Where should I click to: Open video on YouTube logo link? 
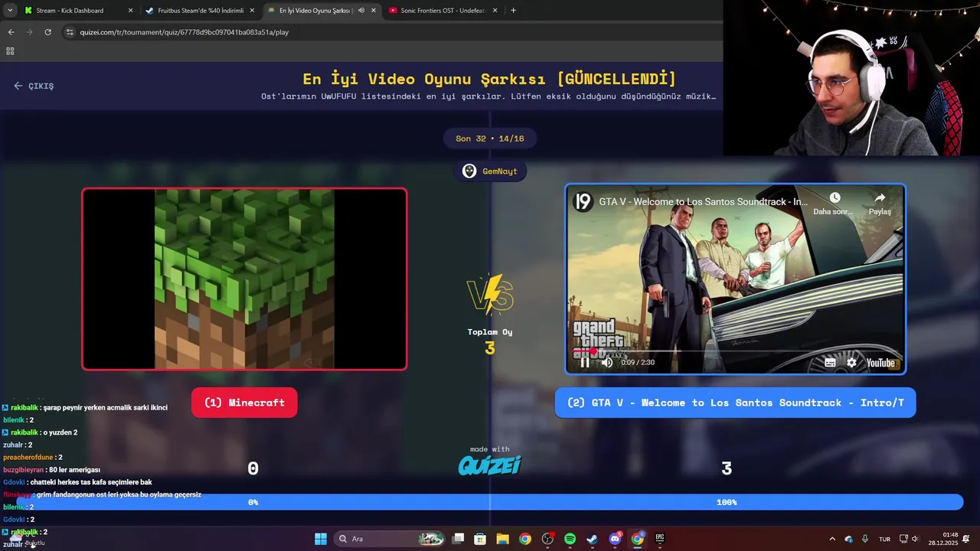[x=880, y=363]
